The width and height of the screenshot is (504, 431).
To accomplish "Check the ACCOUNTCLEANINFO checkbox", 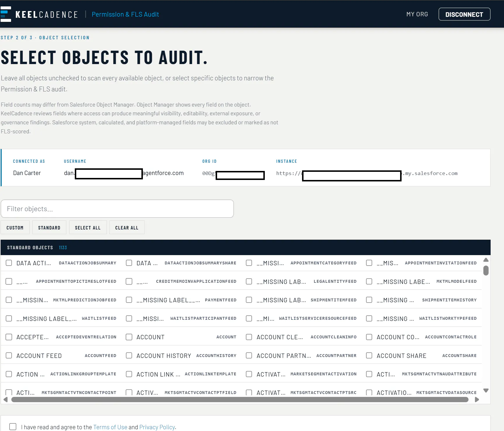I will tap(249, 337).
